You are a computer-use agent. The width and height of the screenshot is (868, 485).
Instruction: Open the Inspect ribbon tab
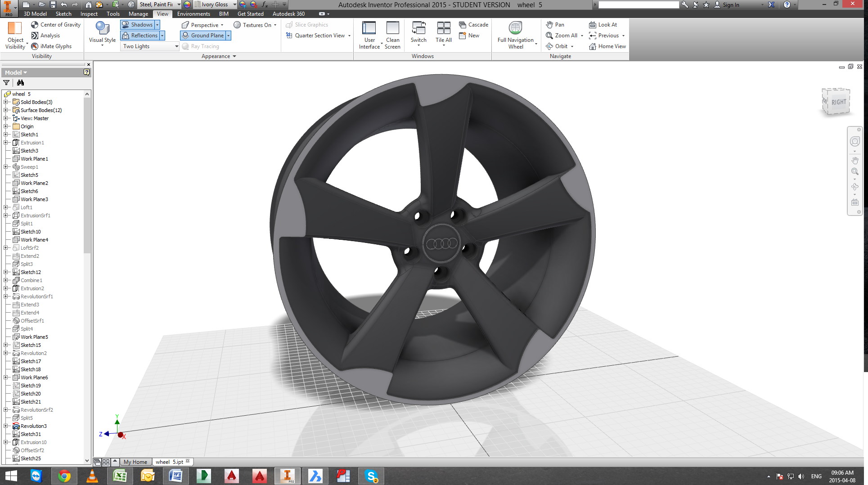click(89, 14)
